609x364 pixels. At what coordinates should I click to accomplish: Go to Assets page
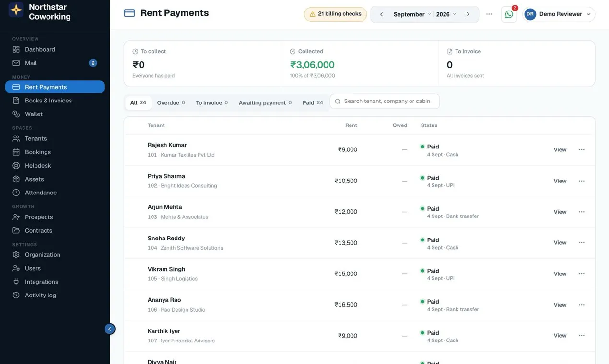[55, 179]
